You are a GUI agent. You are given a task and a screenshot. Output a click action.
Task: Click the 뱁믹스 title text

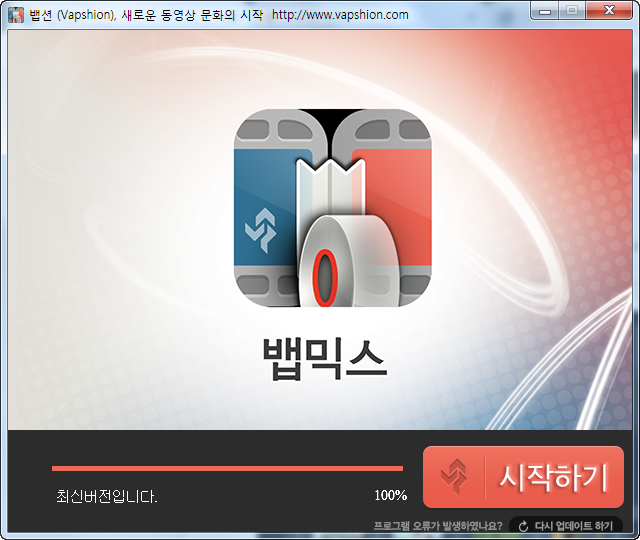point(324,360)
